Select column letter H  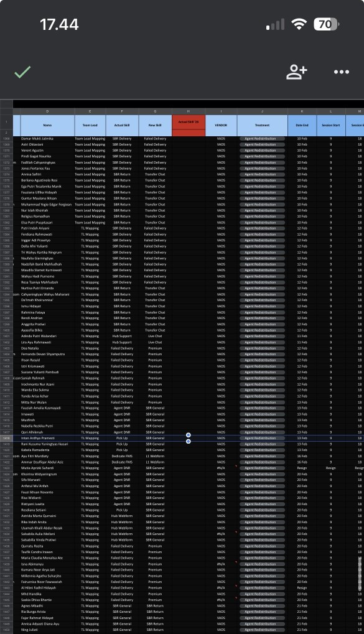[189, 111]
